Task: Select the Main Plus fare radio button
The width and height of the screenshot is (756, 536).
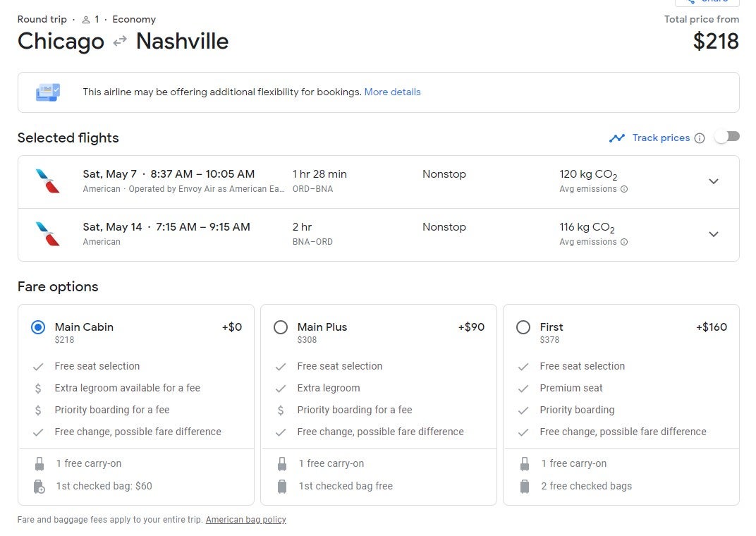Action: click(x=281, y=327)
